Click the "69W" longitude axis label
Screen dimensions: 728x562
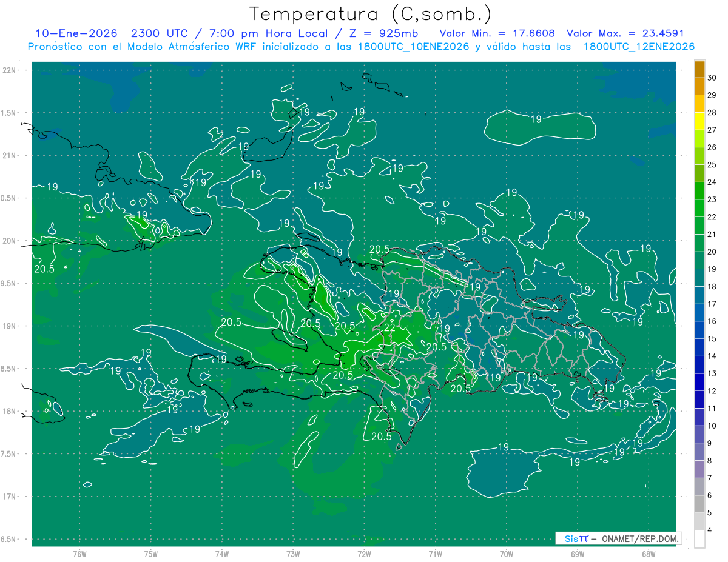point(578,554)
